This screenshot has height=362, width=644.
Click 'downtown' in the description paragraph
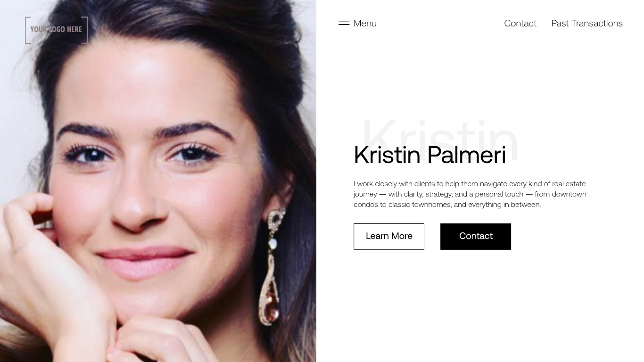[569, 194]
